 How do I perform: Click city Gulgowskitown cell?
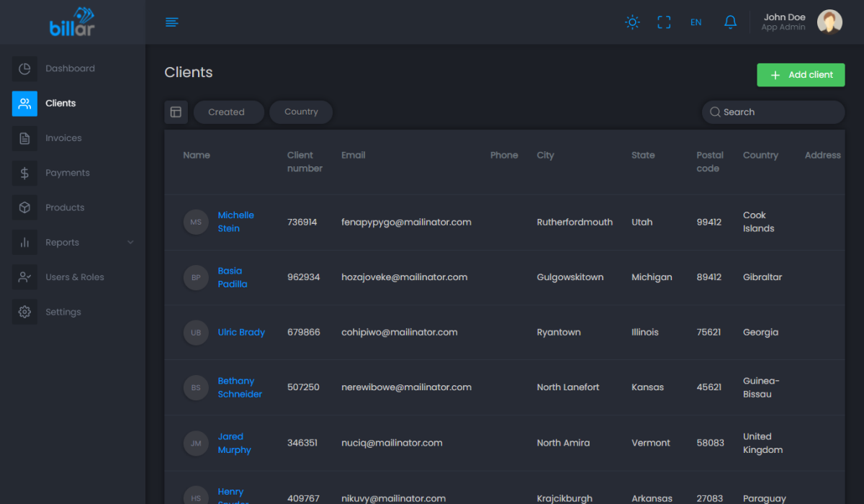(x=570, y=277)
